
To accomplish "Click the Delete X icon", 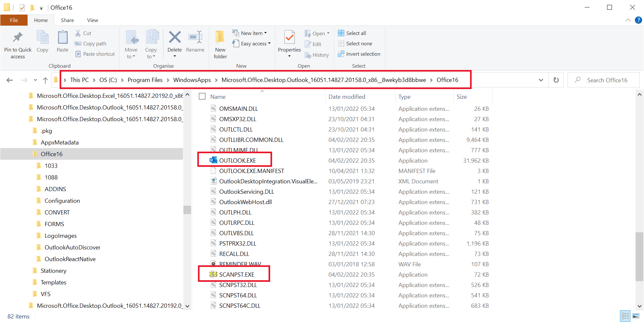I will click(175, 37).
